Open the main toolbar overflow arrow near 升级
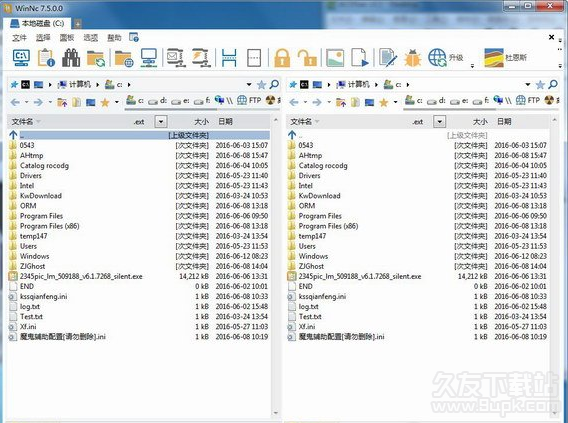 point(472,66)
